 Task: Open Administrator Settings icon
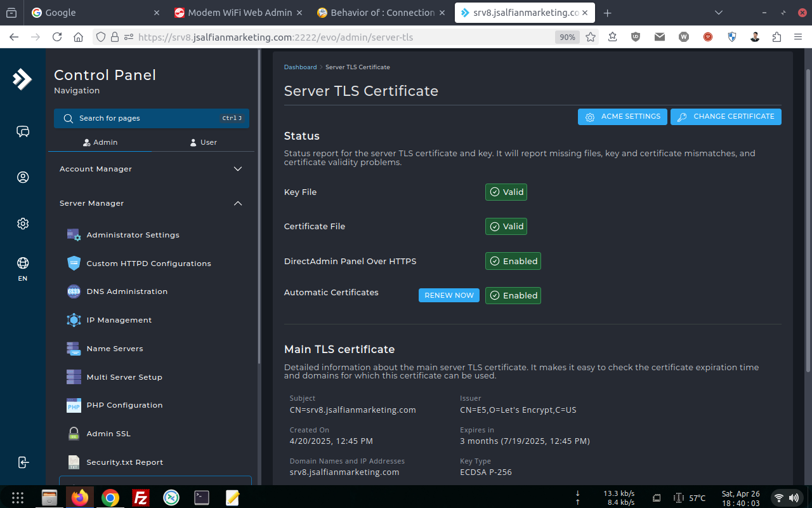coord(74,235)
